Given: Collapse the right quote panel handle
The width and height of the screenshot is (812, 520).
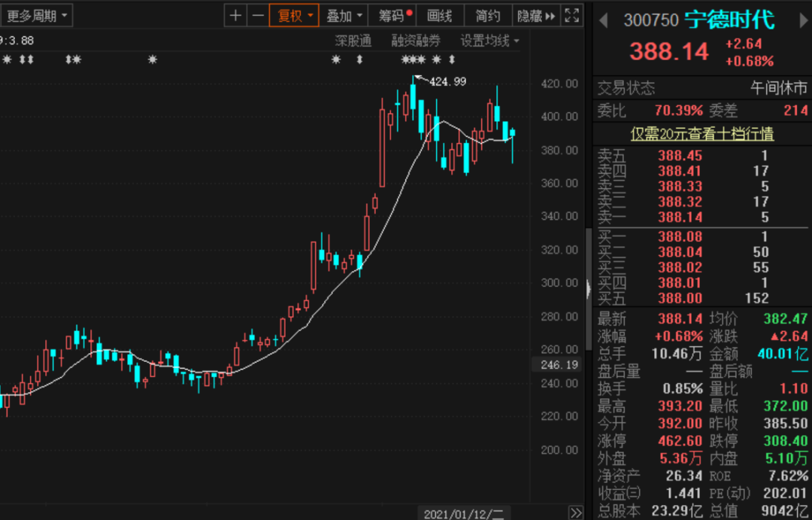Looking at the screenshot, I should point(588,289).
